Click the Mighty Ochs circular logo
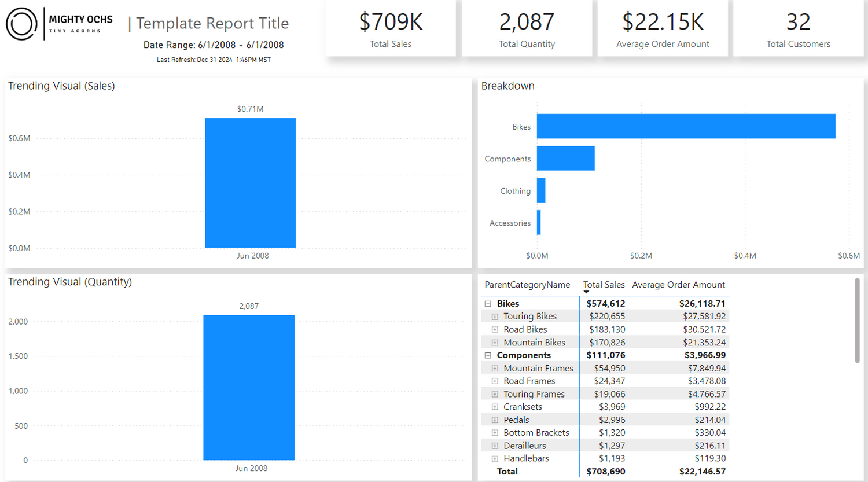The height and width of the screenshot is (482, 868). coord(21,24)
